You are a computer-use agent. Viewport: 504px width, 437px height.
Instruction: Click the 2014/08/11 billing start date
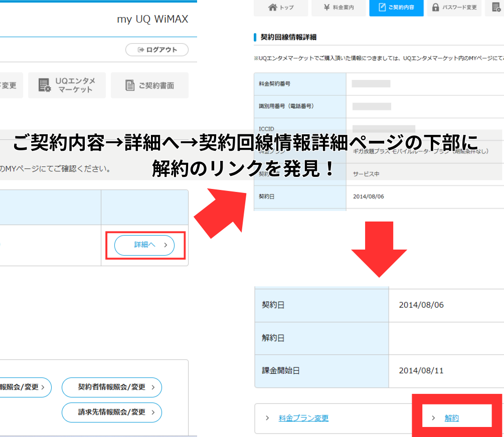point(421,371)
